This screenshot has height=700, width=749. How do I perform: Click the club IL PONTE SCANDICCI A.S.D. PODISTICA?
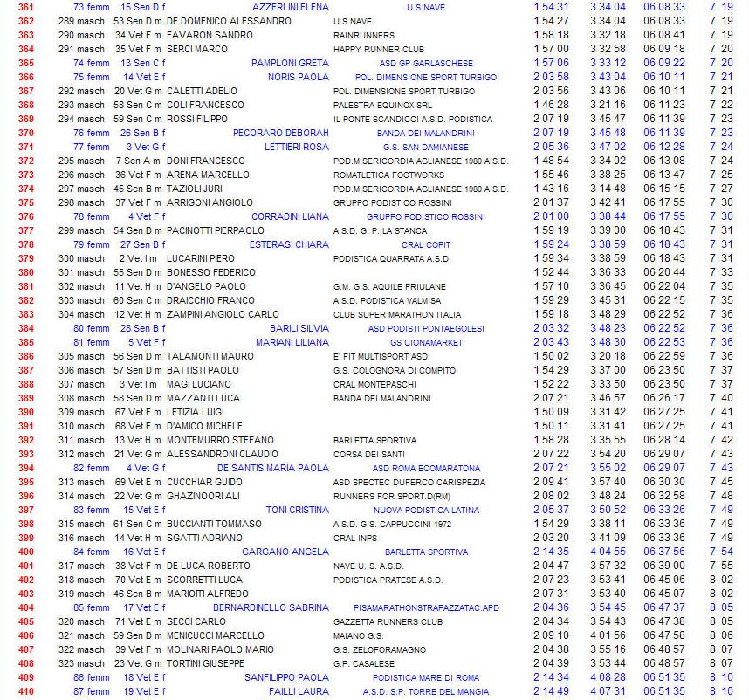point(413,120)
